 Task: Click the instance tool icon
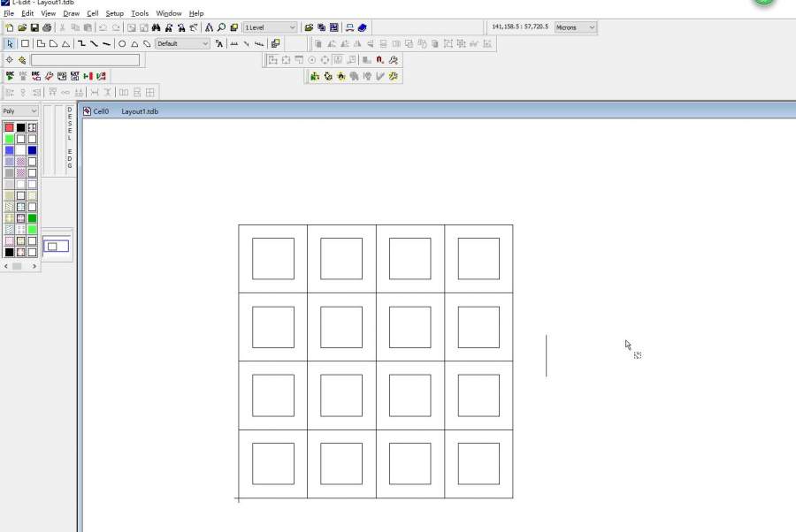276,43
